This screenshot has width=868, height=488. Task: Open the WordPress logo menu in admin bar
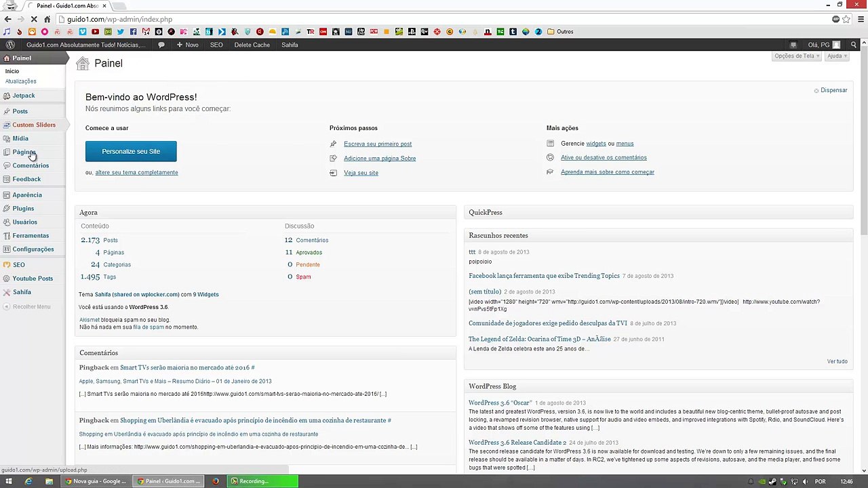(10, 45)
